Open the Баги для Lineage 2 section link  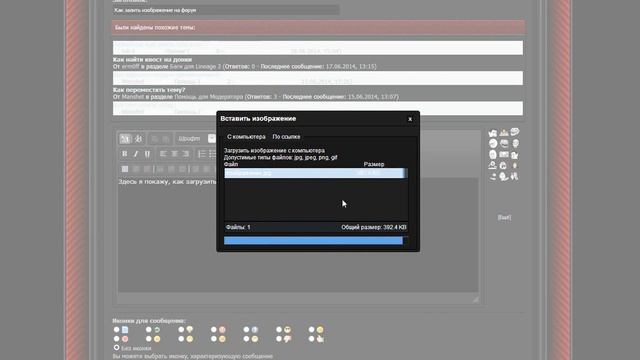(x=195, y=66)
